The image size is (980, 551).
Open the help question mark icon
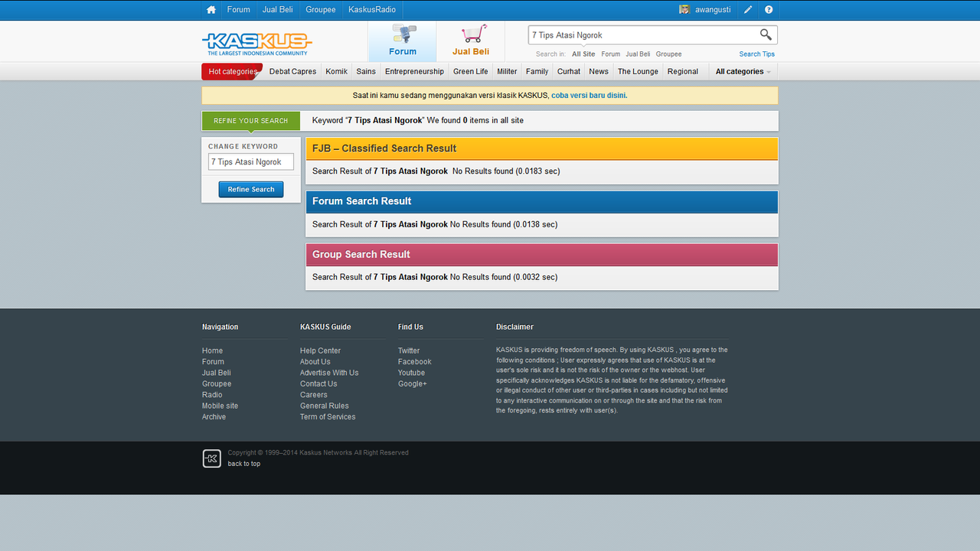tap(769, 10)
